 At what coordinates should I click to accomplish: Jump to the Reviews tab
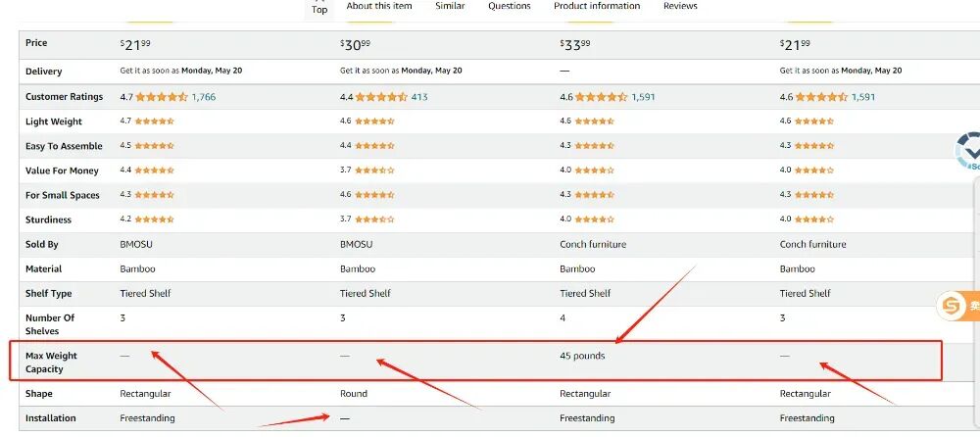[x=680, y=6]
